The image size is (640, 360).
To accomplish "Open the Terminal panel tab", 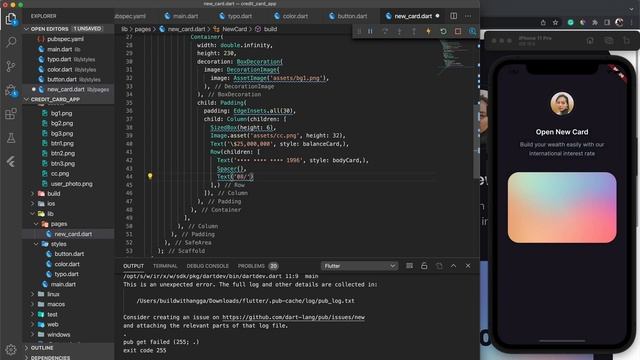I will click(165, 266).
